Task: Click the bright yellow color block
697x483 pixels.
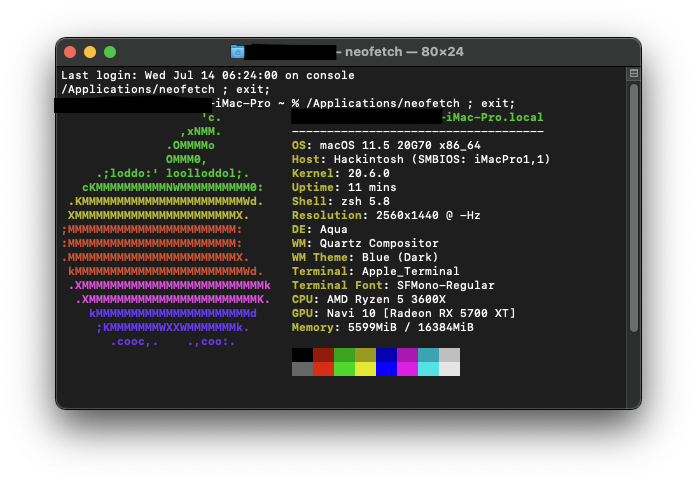Action: 365,369
